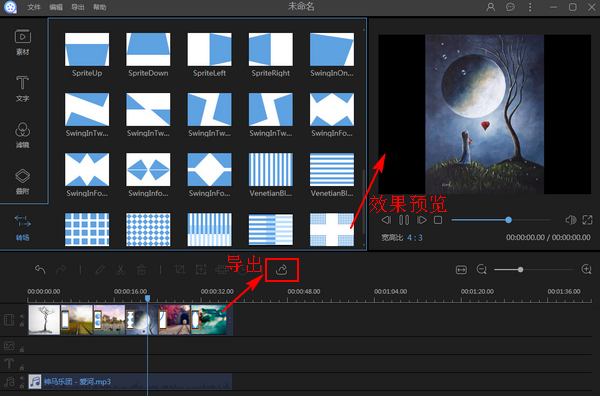Stop the preview playback

point(438,220)
